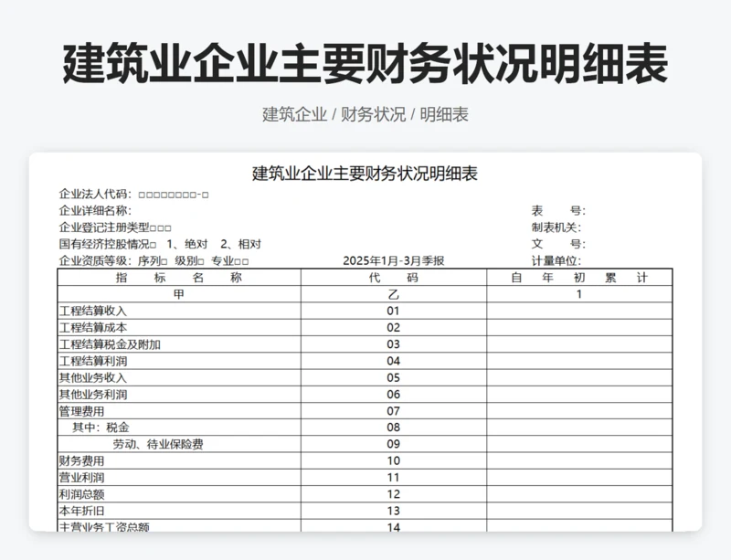
Task: Click the 营业利润 row label
Action: tap(81, 478)
